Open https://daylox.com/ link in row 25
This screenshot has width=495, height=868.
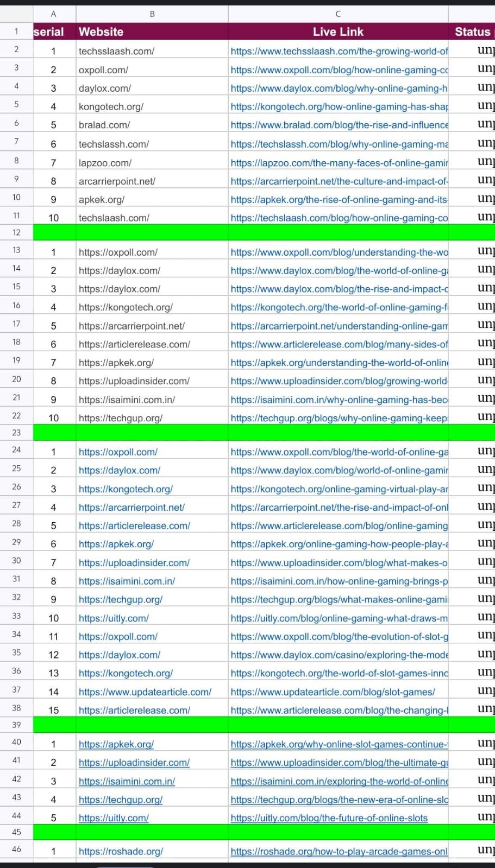point(120,470)
